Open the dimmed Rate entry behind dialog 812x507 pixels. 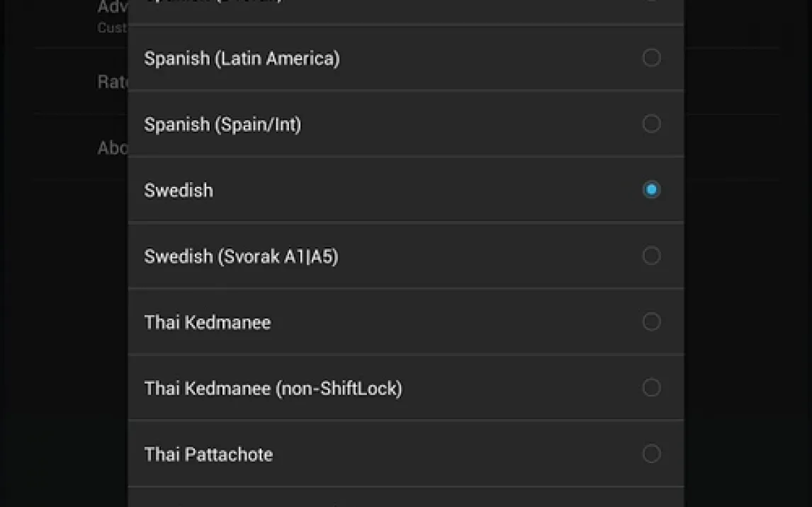[113, 81]
